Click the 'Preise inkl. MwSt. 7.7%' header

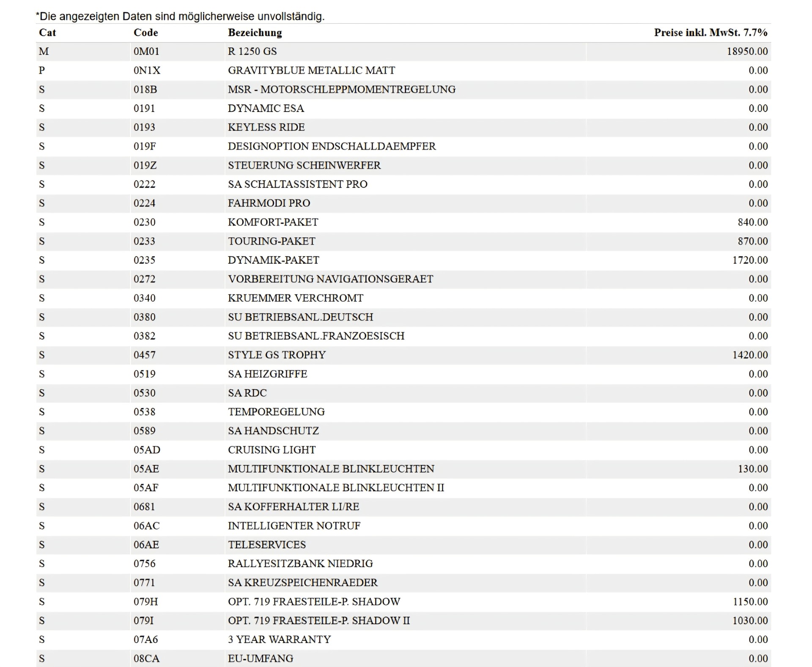coord(710,33)
